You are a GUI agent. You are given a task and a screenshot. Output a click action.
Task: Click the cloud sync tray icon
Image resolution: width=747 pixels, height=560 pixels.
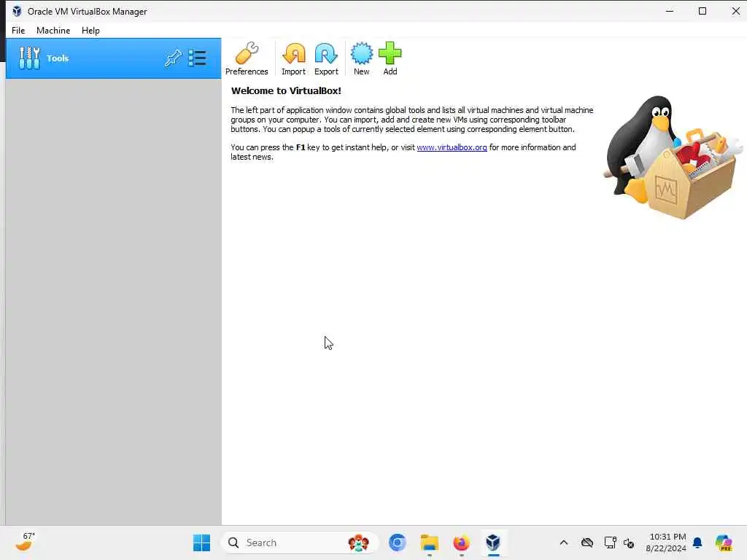click(x=587, y=542)
